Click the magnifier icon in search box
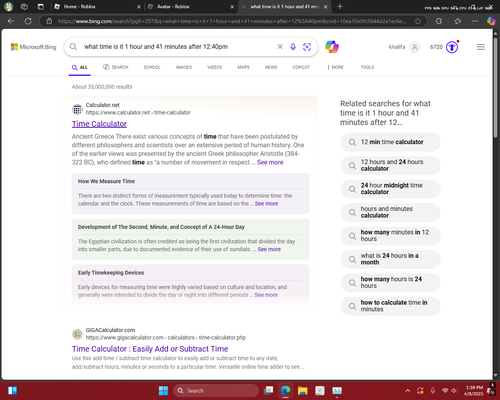The width and height of the screenshot is (500, 400). (x=73, y=47)
